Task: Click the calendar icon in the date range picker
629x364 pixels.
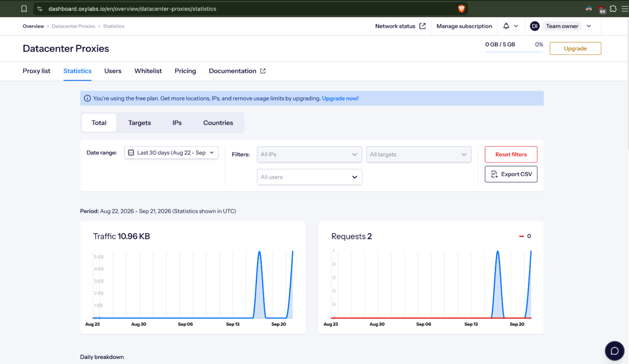Action: click(x=131, y=152)
